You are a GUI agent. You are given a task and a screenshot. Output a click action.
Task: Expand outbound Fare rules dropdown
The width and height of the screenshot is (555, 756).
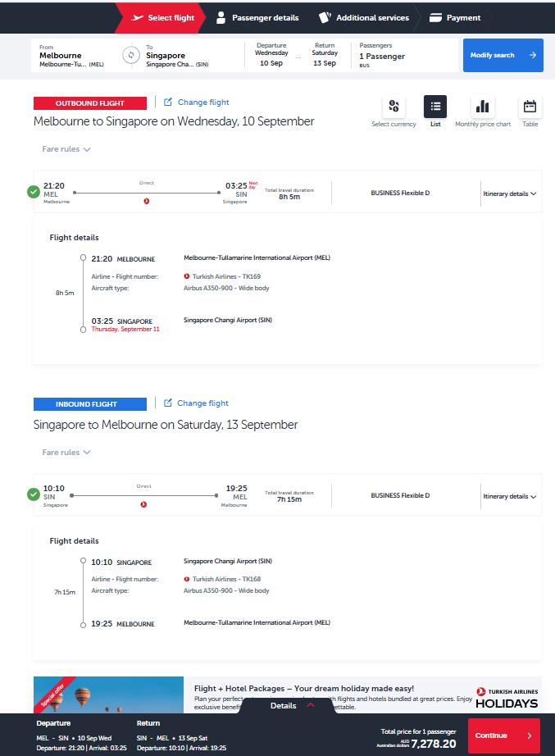(66, 149)
